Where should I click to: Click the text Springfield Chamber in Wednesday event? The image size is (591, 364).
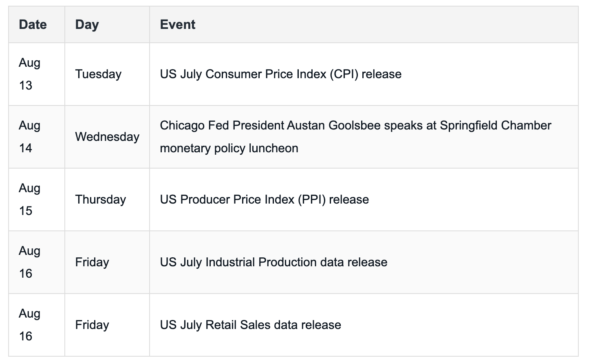(496, 125)
